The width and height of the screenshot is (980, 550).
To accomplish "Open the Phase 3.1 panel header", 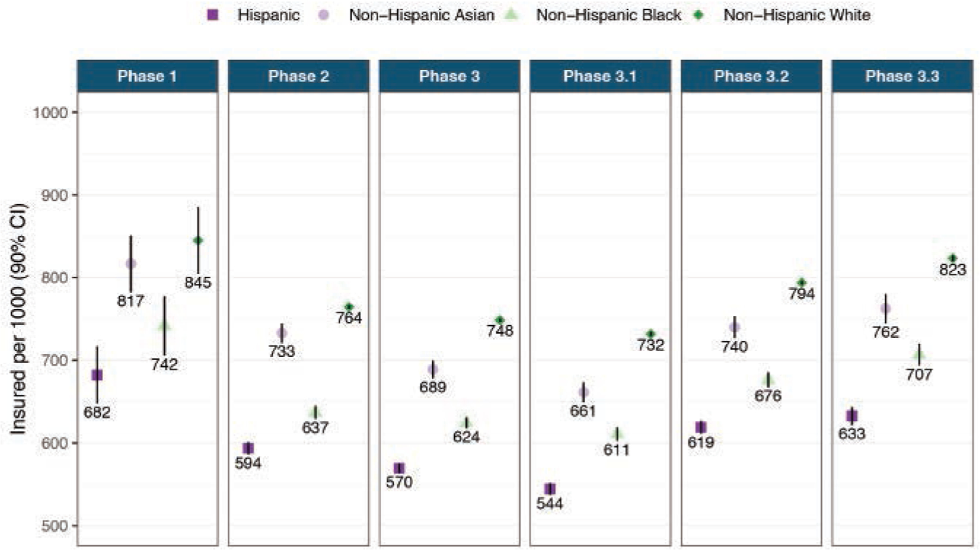I will (x=600, y=76).
